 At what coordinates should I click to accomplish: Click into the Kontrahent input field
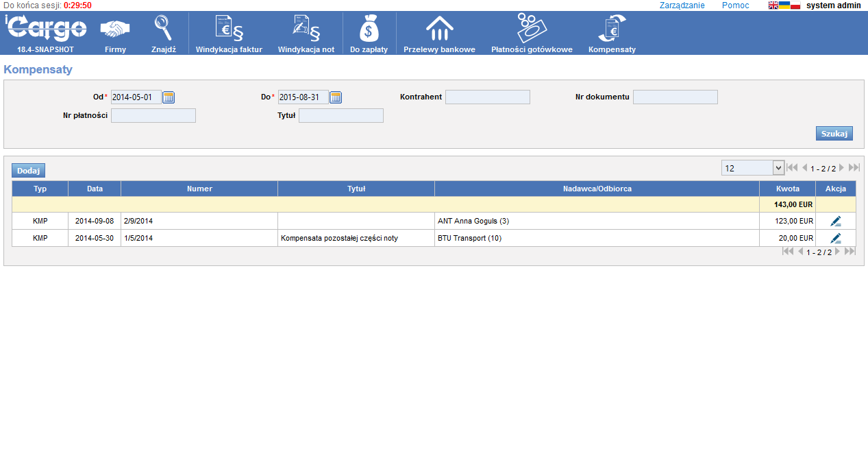click(x=487, y=97)
